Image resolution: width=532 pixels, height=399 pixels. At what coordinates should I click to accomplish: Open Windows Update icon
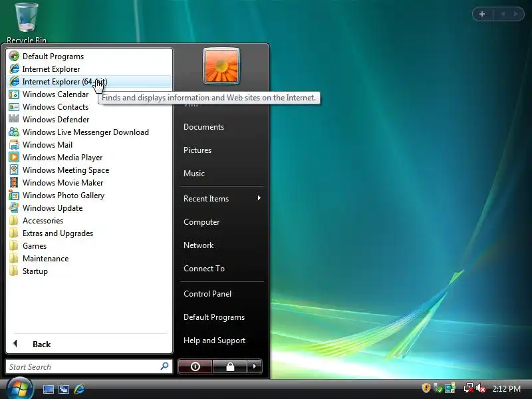click(14, 207)
